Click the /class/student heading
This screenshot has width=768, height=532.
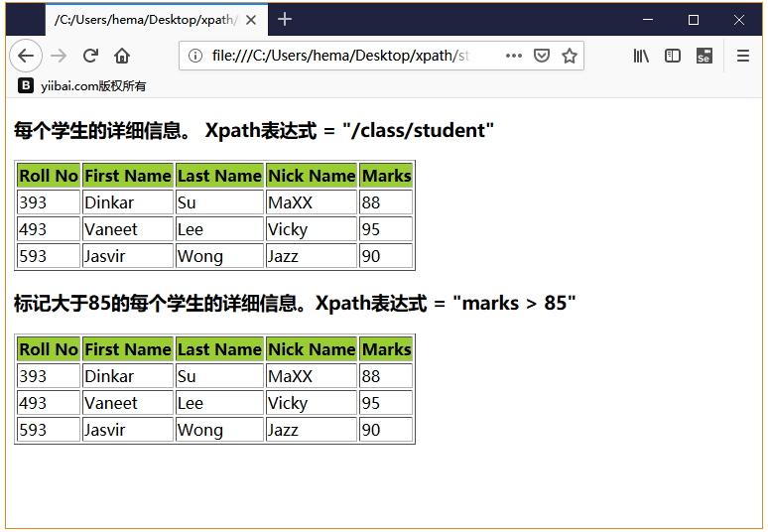[254, 130]
